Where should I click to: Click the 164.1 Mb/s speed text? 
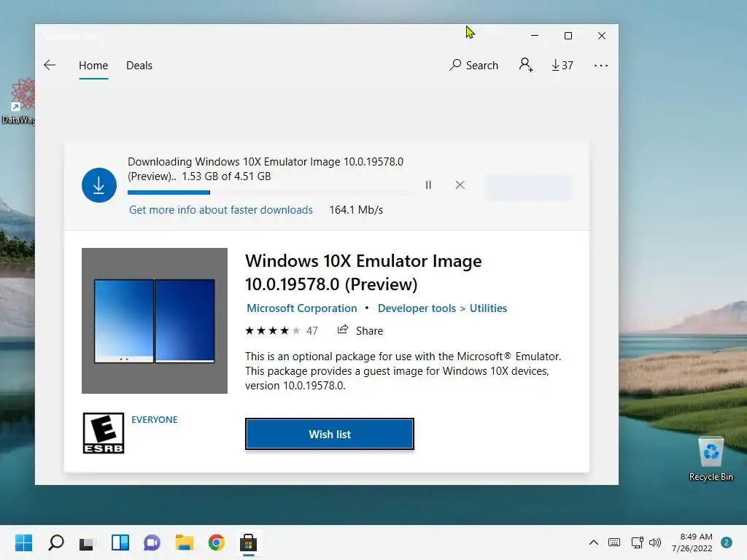click(x=356, y=210)
